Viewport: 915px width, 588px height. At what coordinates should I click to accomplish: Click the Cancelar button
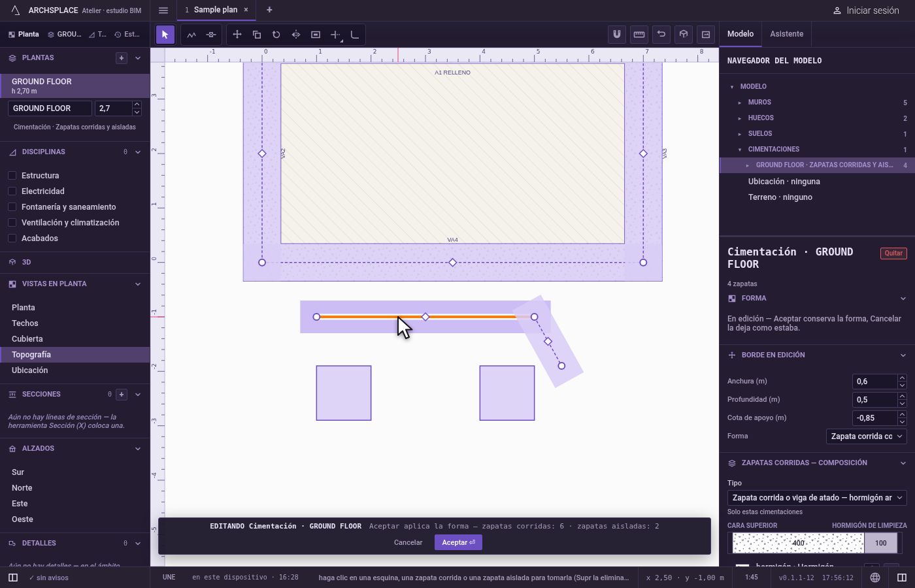[408, 542]
